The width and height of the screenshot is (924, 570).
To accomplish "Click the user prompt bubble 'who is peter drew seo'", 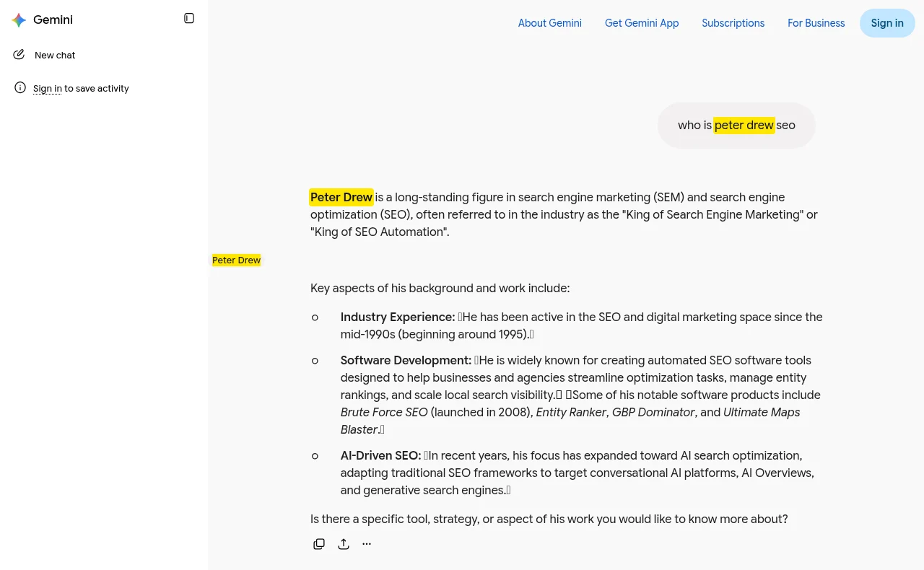I will (736, 126).
